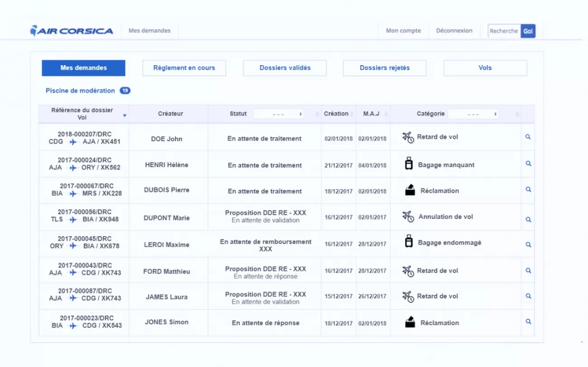Image resolution: width=588 pixels, height=367 pixels.
Task: Sort using arrows beside Création column
Action: (x=352, y=114)
